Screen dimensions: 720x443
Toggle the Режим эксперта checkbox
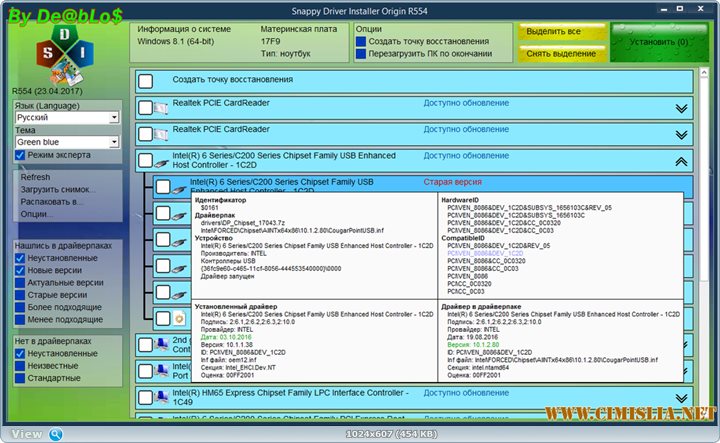point(20,155)
